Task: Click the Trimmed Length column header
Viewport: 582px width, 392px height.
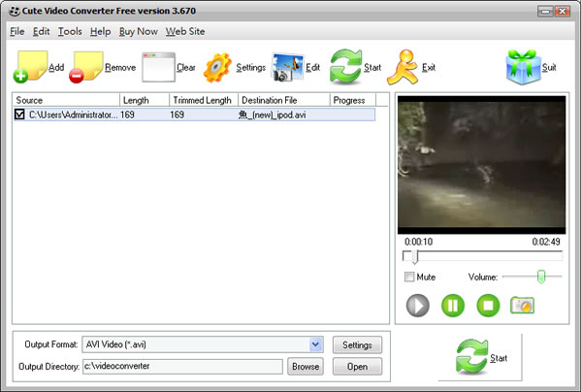Action: pyautogui.click(x=204, y=100)
